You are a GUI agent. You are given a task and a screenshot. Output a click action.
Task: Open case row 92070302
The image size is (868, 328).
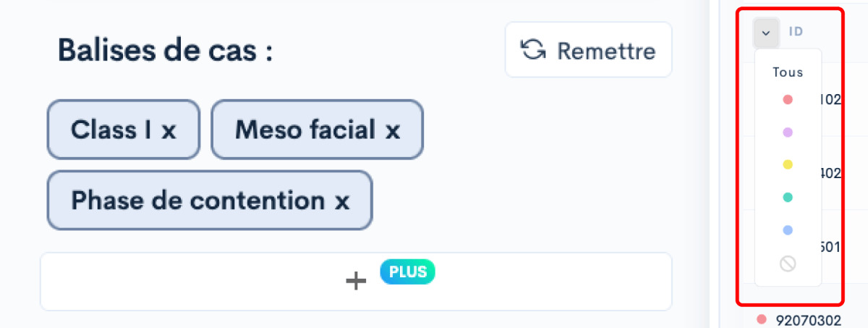[808, 319]
